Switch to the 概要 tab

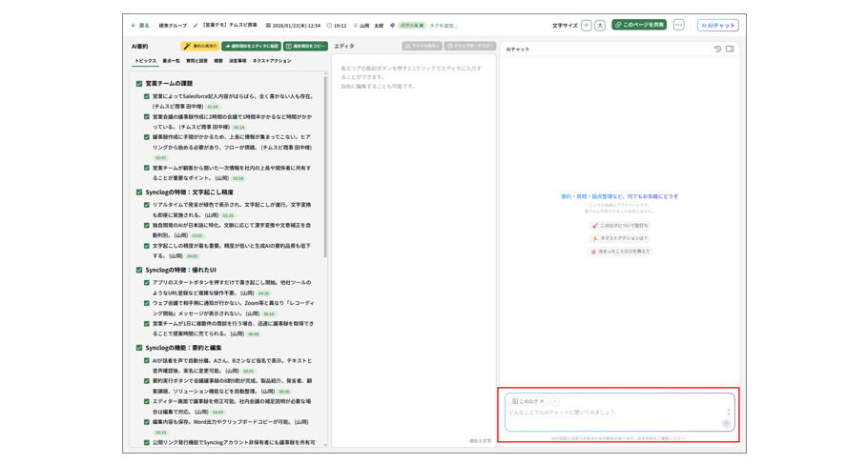pyautogui.click(x=218, y=61)
